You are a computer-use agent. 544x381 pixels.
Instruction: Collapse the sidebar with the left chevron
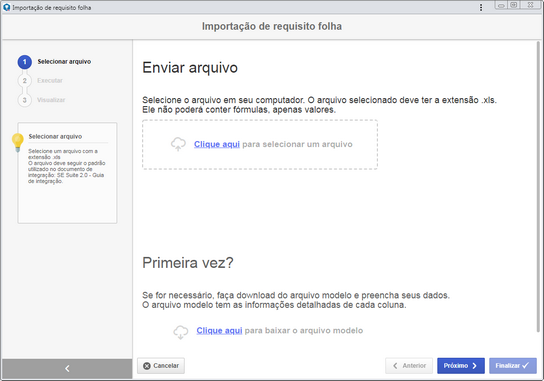tap(67, 369)
